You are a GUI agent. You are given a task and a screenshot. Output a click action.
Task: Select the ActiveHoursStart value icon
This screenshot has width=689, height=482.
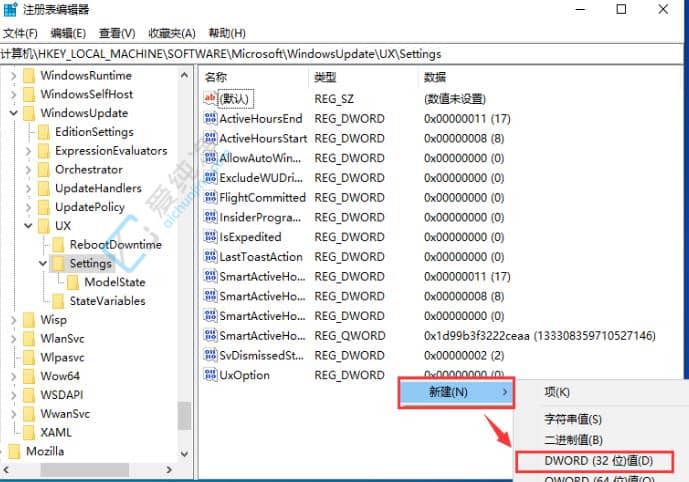click(210, 138)
